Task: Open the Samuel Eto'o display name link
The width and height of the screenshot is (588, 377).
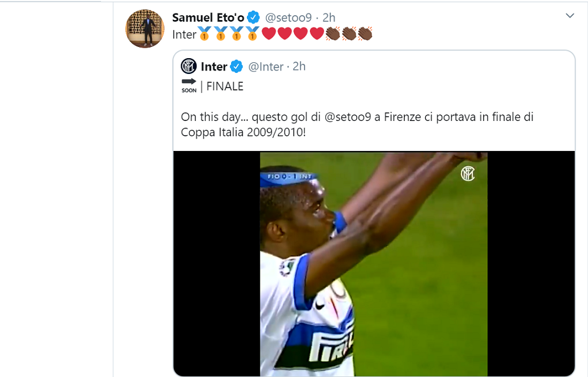Action: 208,17
